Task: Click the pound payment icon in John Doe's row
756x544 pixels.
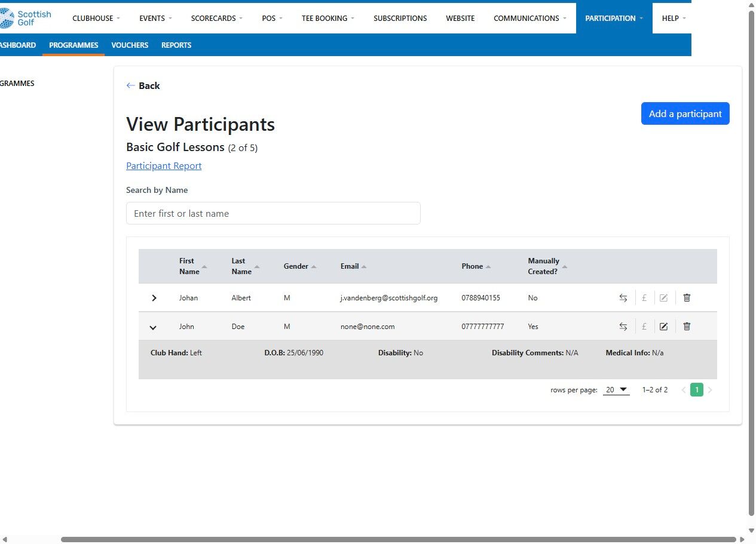Action: coord(644,327)
